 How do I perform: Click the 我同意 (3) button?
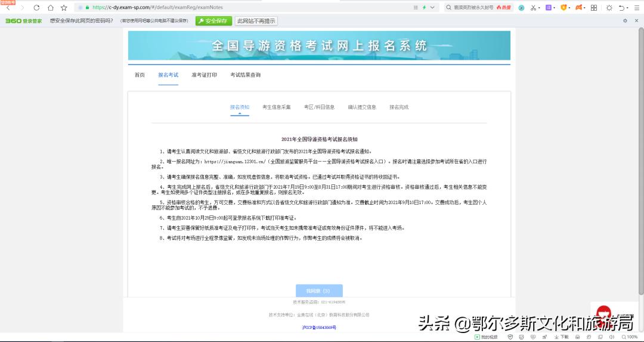(x=319, y=291)
